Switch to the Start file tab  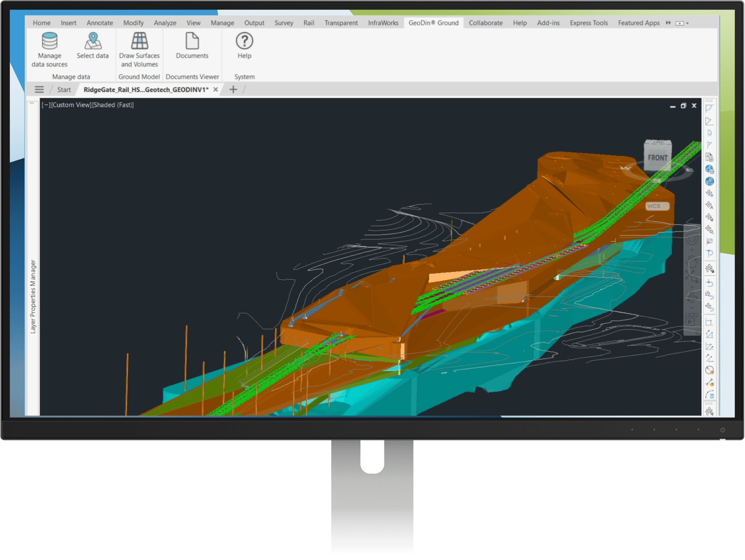point(64,90)
